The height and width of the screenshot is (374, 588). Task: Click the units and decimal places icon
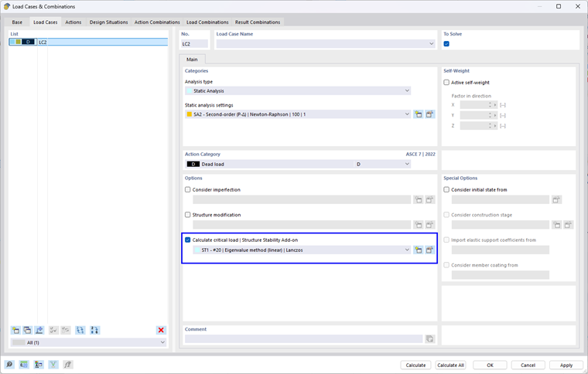[x=24, y=364]
